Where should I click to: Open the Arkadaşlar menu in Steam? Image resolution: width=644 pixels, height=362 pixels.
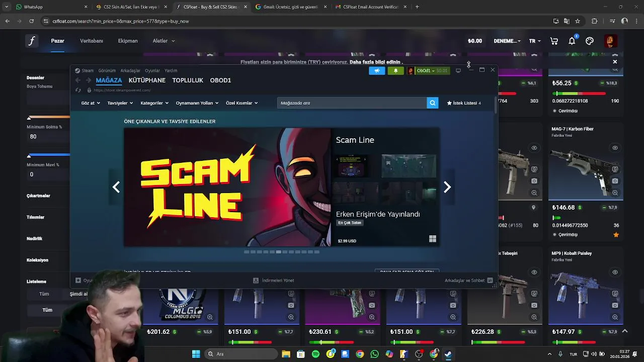(x=130, y=71)
